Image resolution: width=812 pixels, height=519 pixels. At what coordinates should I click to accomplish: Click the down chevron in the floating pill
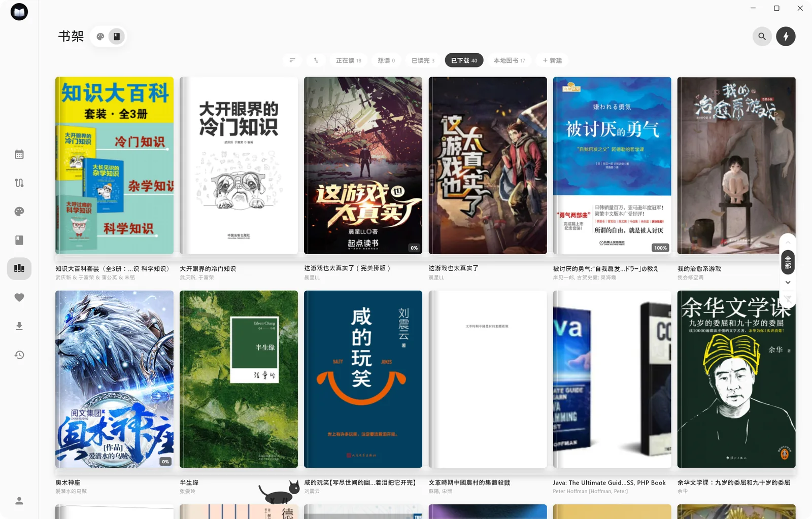788,283
